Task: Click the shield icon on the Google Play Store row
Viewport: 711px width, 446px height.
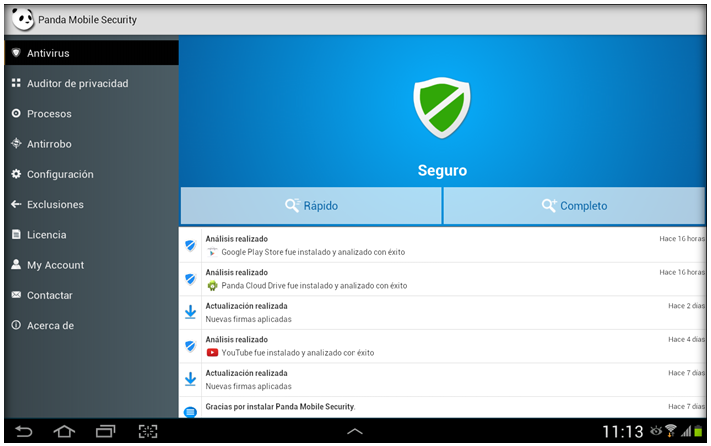Action: pyautogui.click(x=190, y=245)
